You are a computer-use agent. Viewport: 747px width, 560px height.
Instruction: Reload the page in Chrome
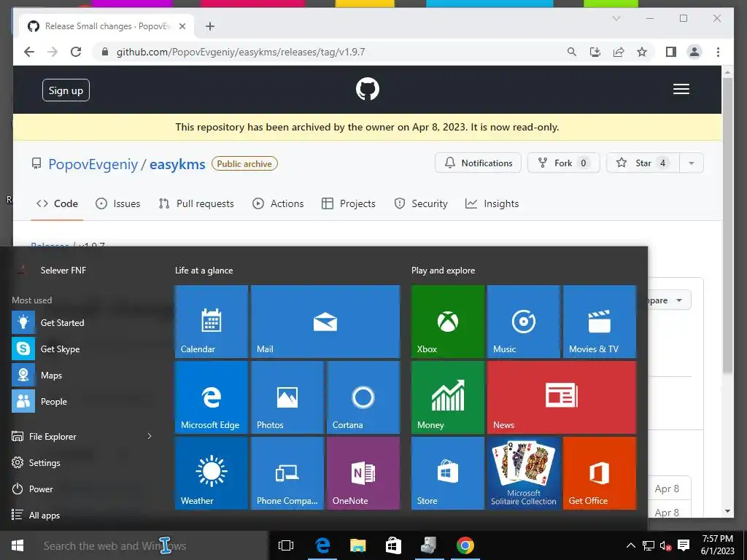pos(76,52)
